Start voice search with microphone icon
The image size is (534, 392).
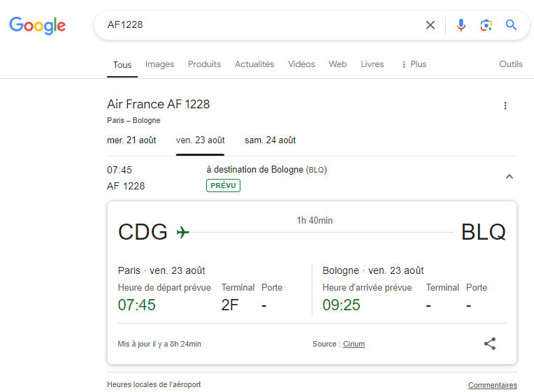tap(461, 25)
